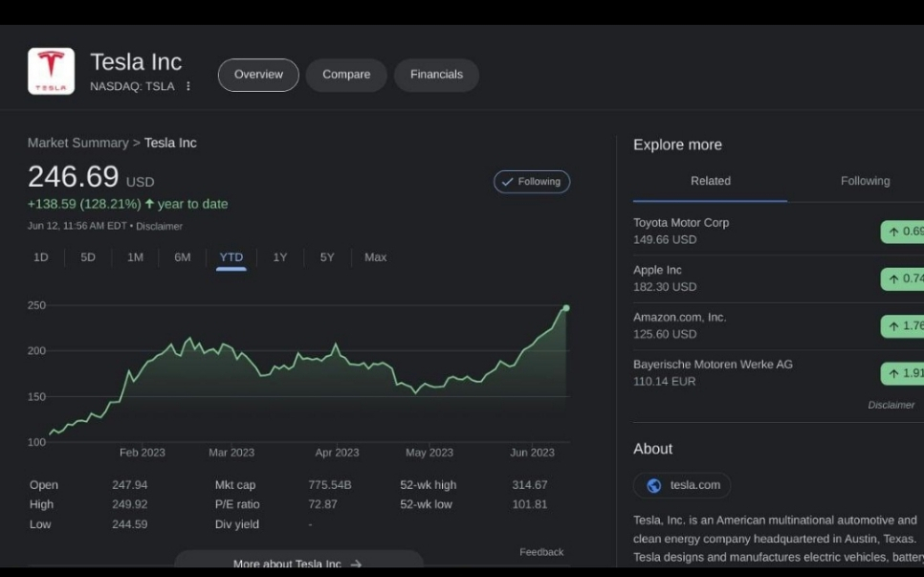This screenshot has width=924, height=577.
Task: Switch chart to Max range
Action: (375, 257)
